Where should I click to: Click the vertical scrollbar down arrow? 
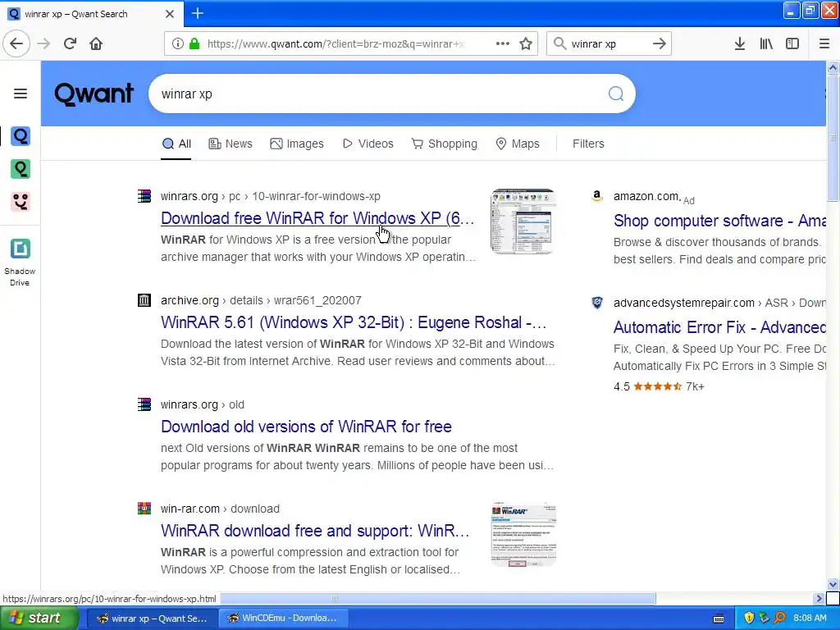833,584
